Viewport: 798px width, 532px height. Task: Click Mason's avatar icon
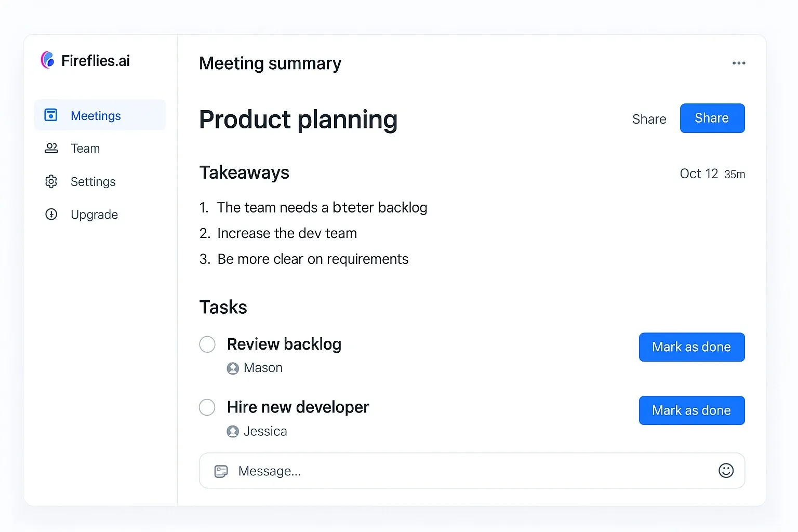click(232, 368)
